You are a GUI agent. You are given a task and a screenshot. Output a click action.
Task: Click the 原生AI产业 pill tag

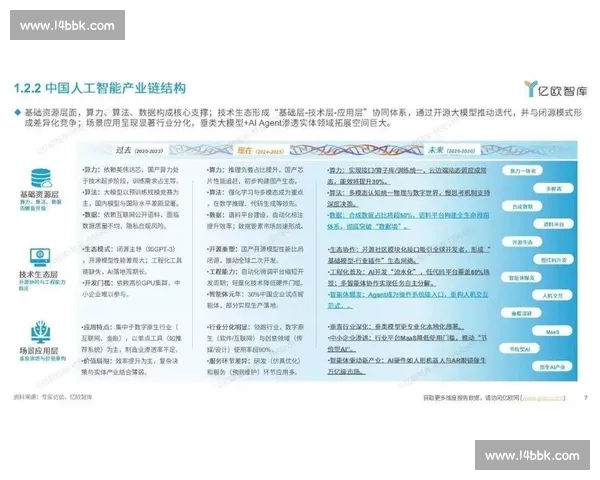coord(552,367)
